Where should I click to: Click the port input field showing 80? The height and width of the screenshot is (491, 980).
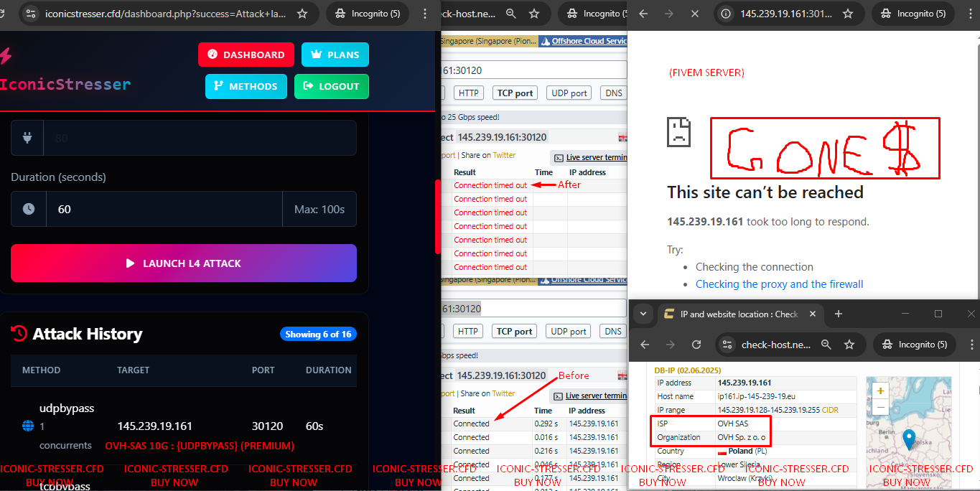200,138
